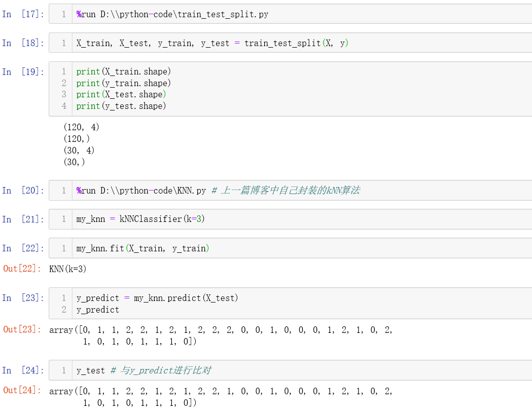Click the cell running KNN.py
532x414 pixels.
218,191
